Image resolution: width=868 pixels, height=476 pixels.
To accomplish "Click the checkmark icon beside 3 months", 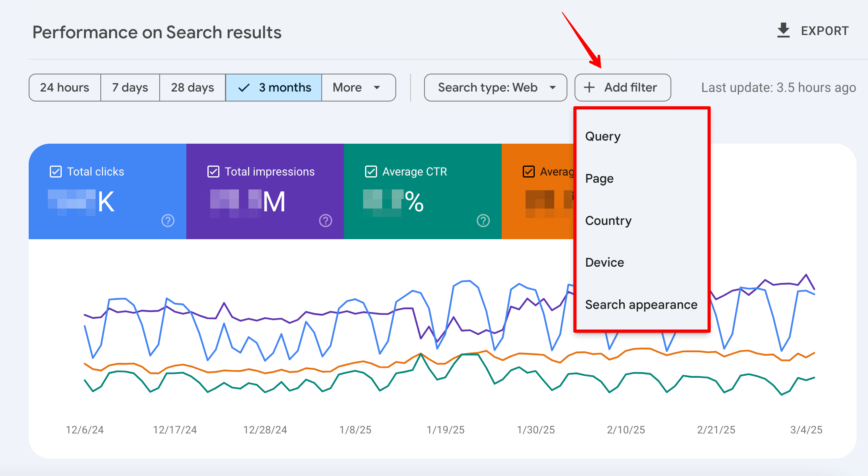I will click(244, 88).
